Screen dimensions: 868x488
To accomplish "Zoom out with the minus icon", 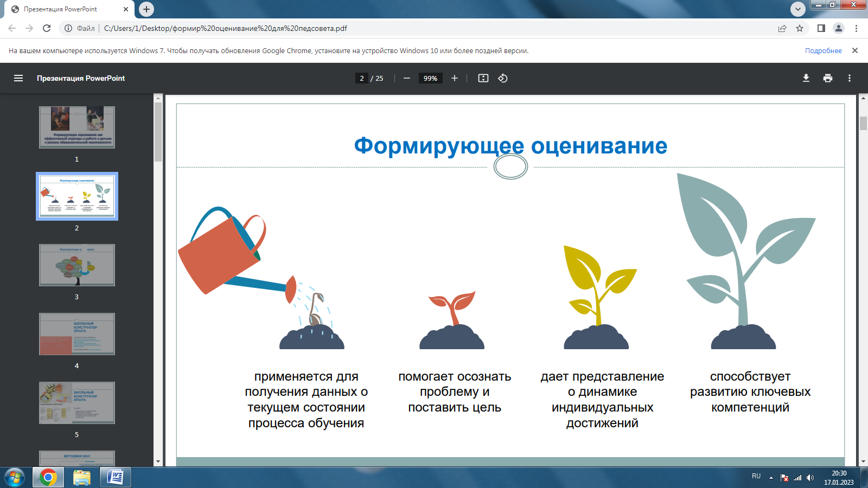I will (407, 78).
